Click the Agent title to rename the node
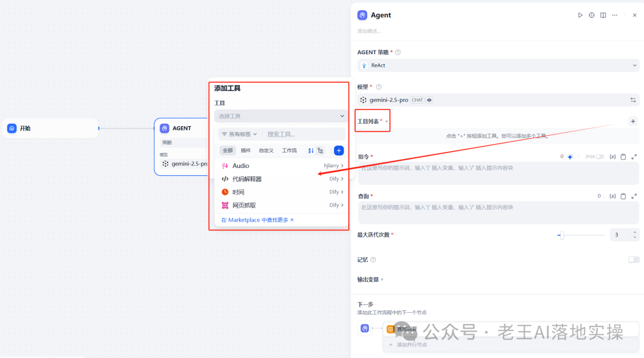 (380, 15)
